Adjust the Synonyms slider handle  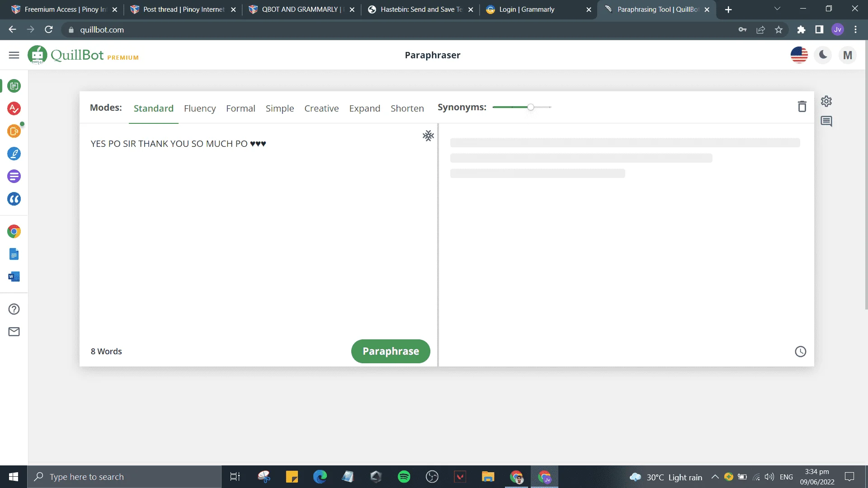click(x=531, y=107)
